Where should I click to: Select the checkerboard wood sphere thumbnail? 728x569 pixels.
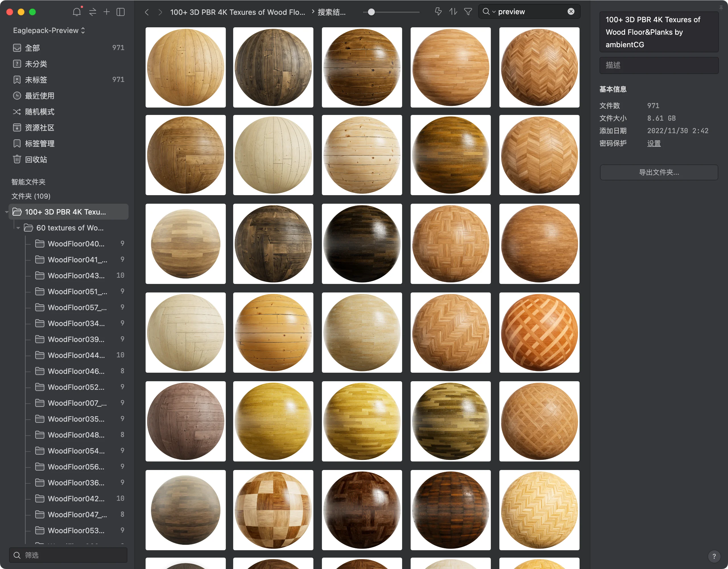[273, 510]
